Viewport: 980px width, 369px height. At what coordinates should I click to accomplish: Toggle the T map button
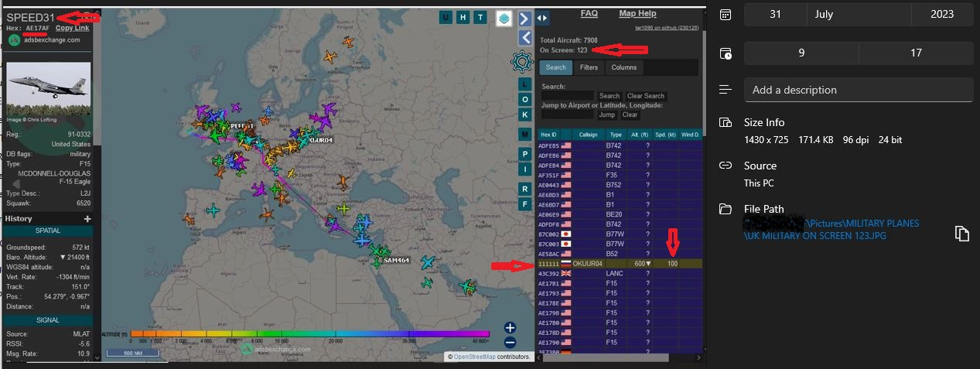480,17
